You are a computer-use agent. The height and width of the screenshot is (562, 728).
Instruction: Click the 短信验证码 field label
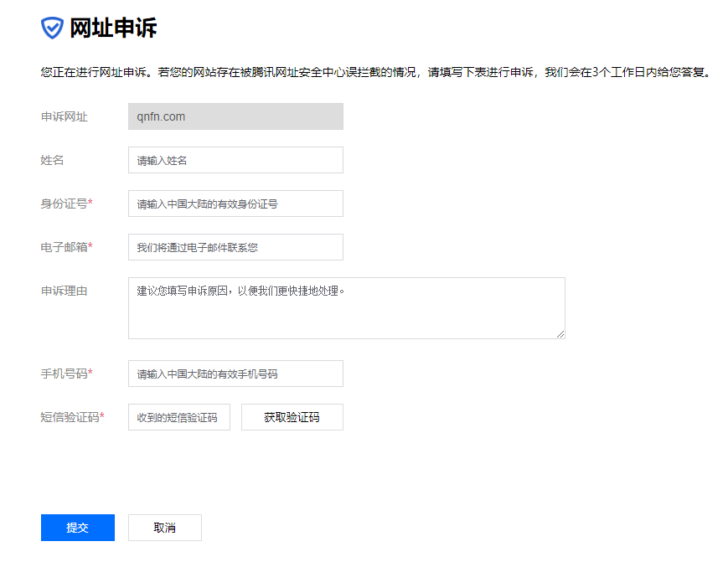[72, 417]
